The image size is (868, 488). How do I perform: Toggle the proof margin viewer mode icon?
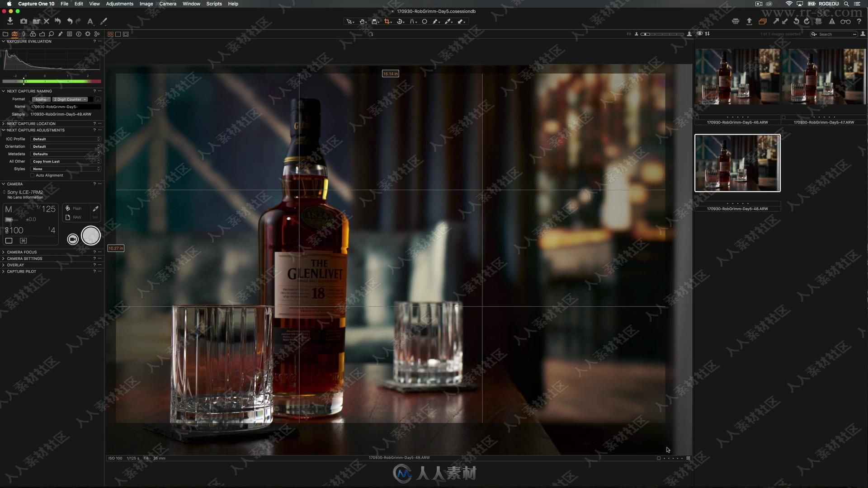pyautogui.click(x=126, y=34)
